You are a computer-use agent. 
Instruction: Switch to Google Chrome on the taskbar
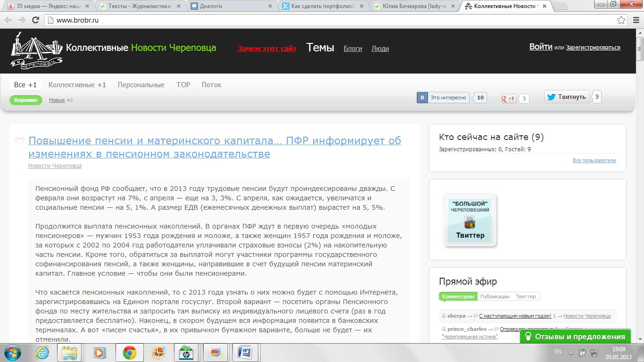(129, 353)
